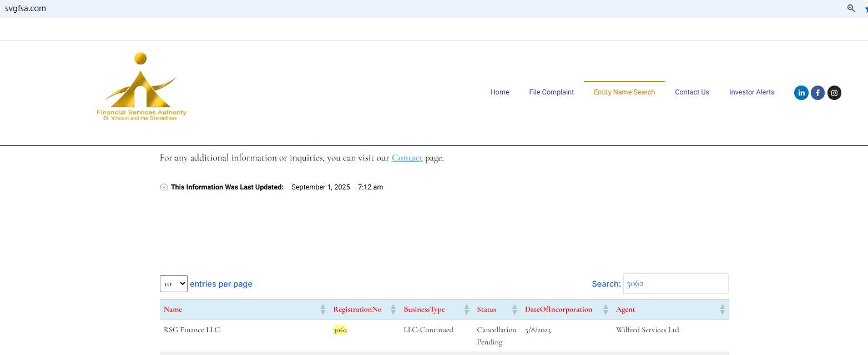Viewport: 868px width, 355px height.
Task: Open the File Complaint menu item
Action: pos(551,92)
